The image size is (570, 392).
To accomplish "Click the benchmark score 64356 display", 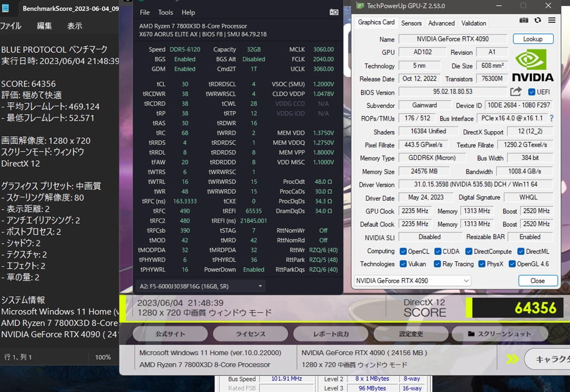I will coord(518,308).
